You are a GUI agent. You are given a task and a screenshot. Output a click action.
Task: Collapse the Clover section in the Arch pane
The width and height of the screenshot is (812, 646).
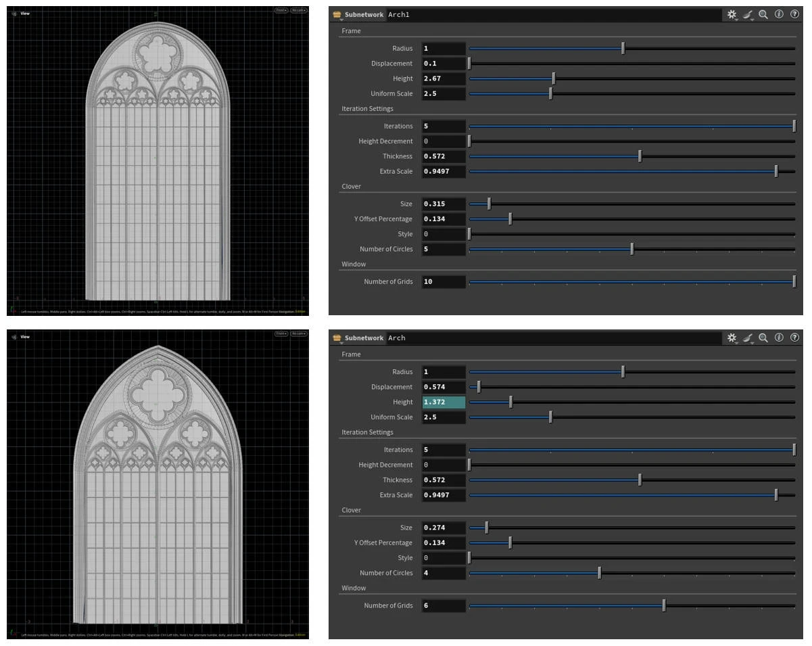point(351,509)
